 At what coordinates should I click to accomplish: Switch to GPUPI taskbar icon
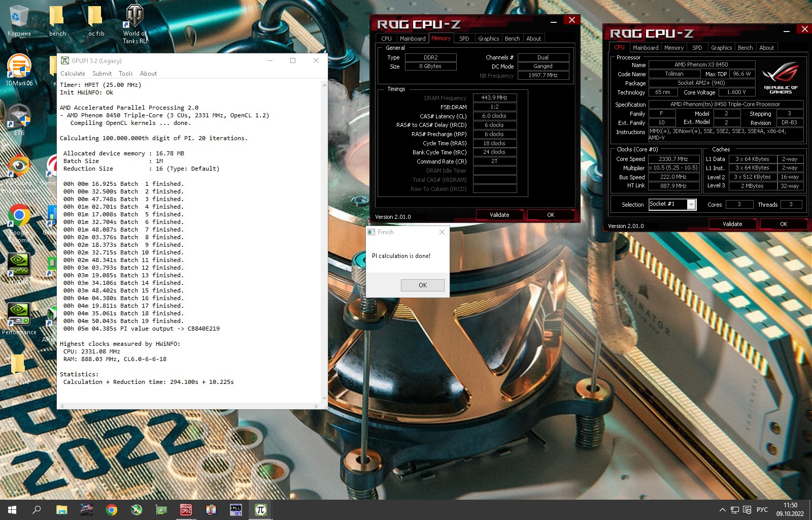click(x=260, y=510)
